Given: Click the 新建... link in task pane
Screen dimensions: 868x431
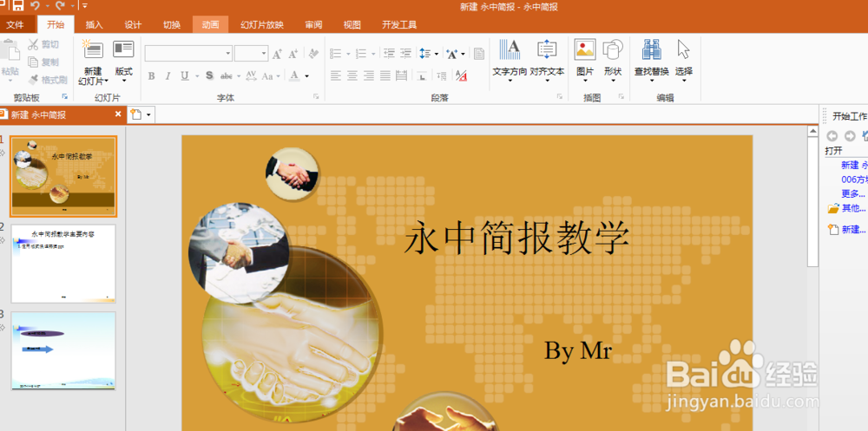Looking at the screenshot, I should tap(853, 230).
